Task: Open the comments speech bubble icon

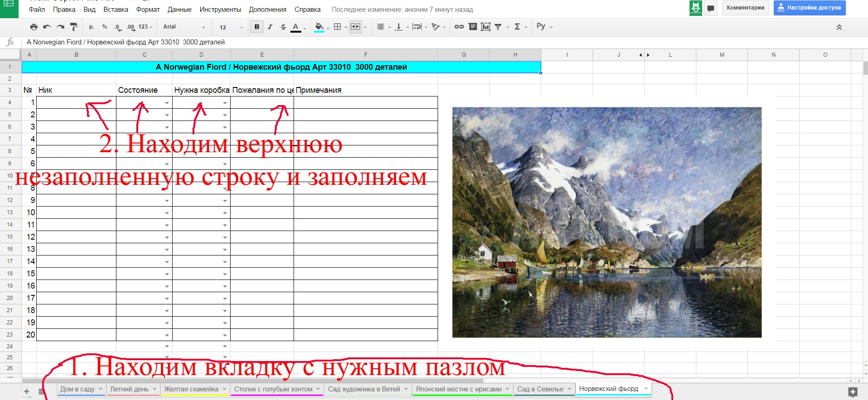Action: pyautogui.click(x=710, y=8)
